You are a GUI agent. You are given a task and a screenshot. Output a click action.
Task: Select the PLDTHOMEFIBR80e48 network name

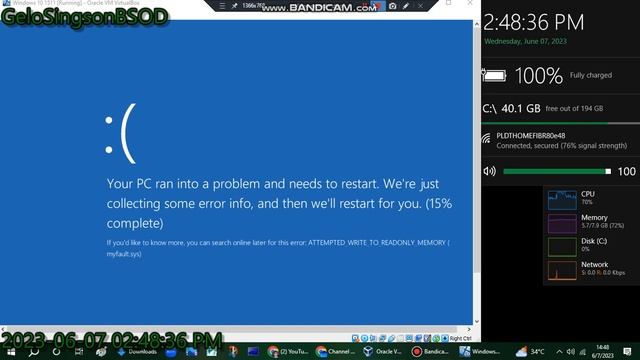[x=531, y=136]
